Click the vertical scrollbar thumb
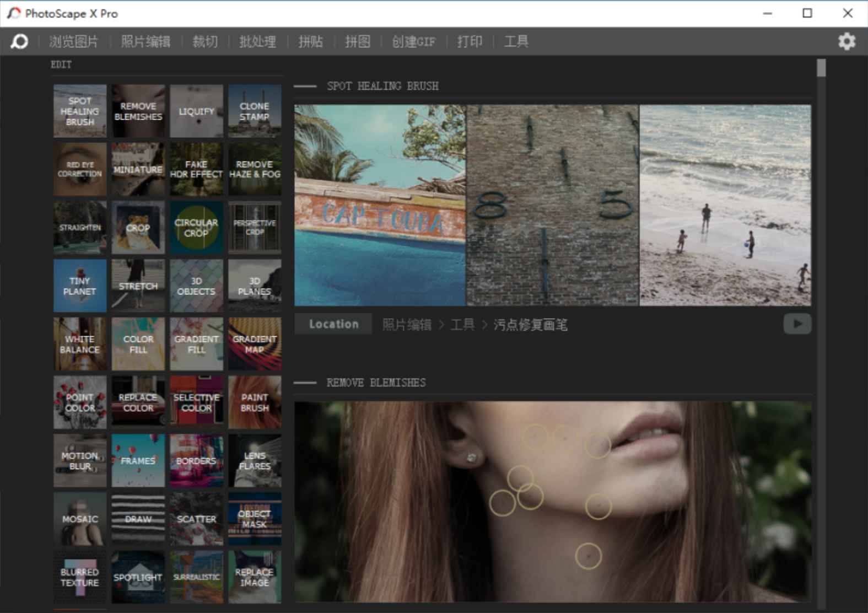The image size is (868, 613). click(x=821, y=68)
